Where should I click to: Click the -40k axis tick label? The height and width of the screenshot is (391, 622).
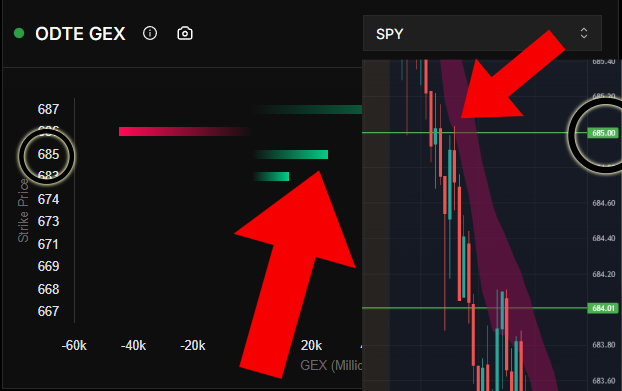pyautogui.click(x=133, y=345)
